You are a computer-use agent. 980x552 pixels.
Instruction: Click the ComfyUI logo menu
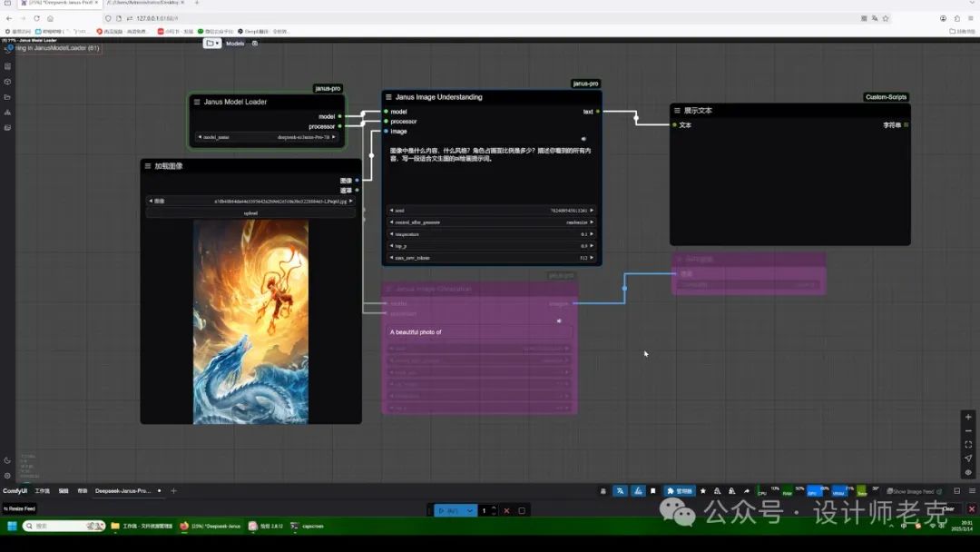click(15, 491)
